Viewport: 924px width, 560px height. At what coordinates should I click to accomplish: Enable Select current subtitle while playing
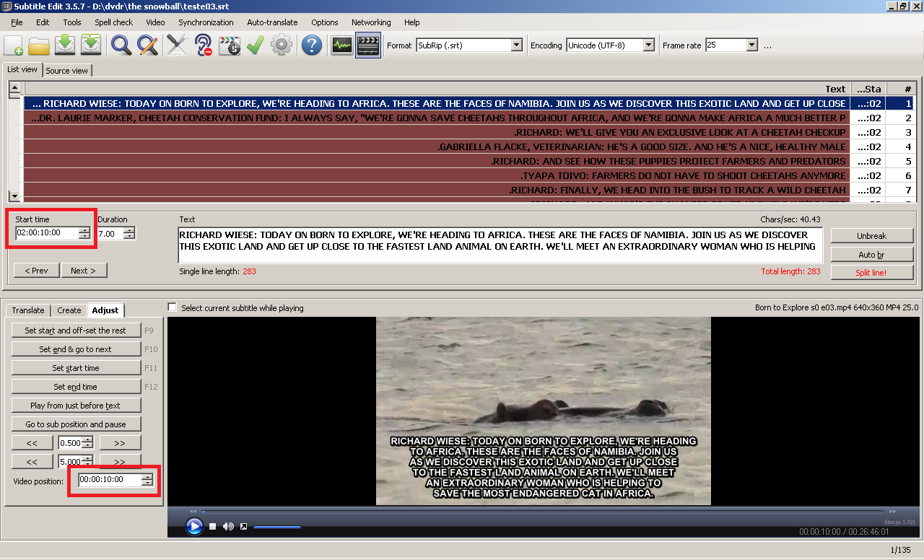point(172,307)
